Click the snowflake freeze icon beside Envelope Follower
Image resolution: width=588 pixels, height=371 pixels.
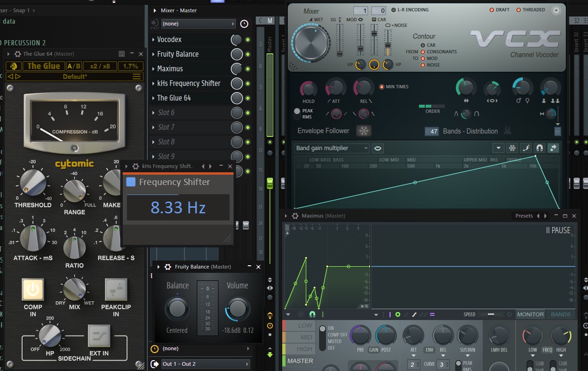tap(365, 131)
